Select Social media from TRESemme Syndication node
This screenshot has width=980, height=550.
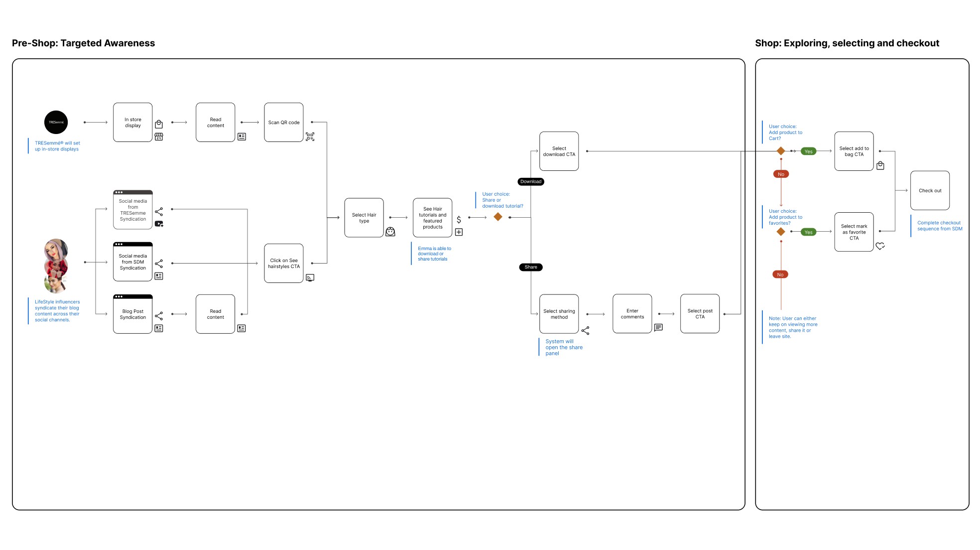pos(133,210)
